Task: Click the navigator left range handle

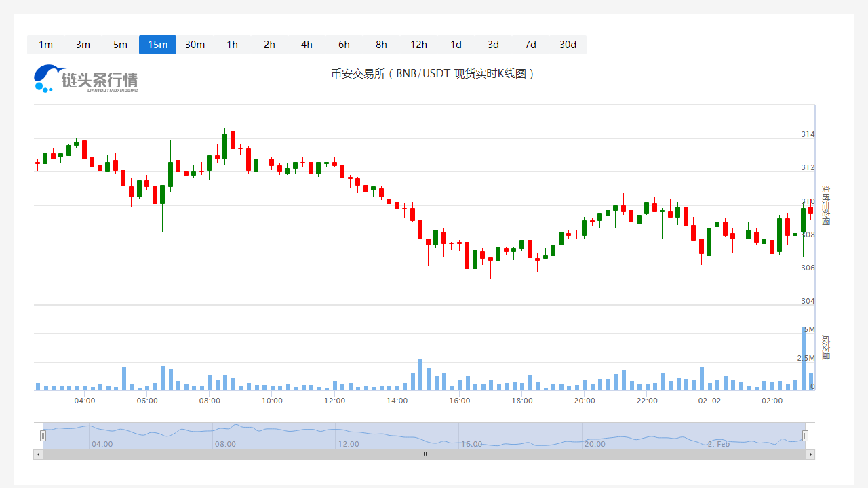Action: (x=43, y=436)
